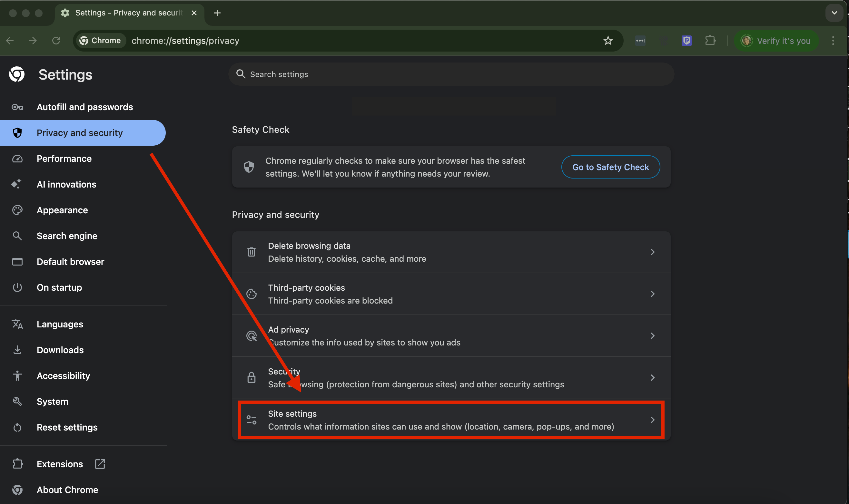
Task: Bookmark this page with star icon
Action: [608, 41]
